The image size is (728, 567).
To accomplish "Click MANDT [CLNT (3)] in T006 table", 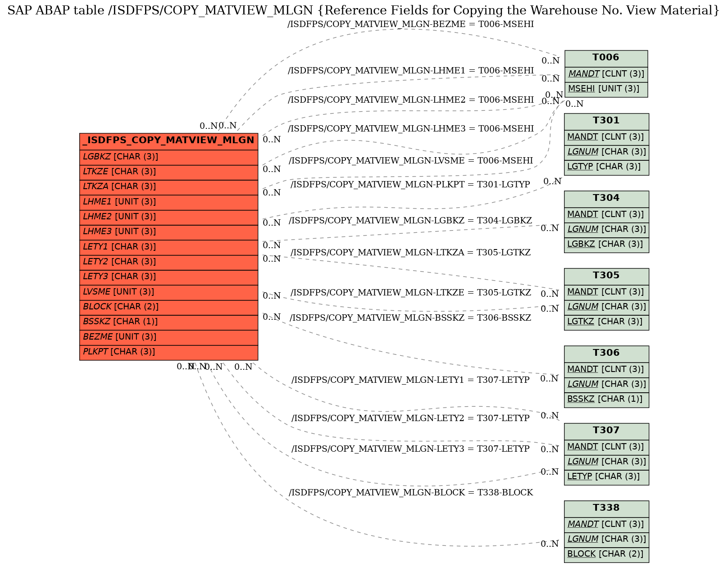I will (606, 74).
